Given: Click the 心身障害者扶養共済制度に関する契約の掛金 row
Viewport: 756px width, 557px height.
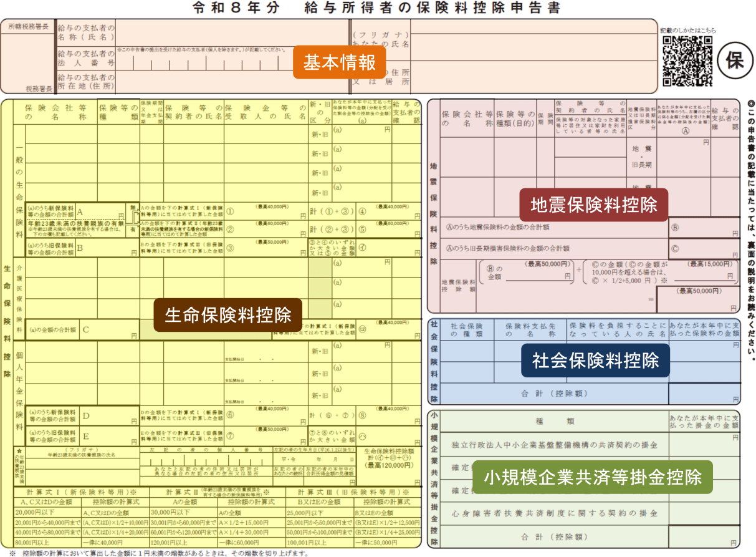Looking at the screenshot, I should (x=555, y=514).
